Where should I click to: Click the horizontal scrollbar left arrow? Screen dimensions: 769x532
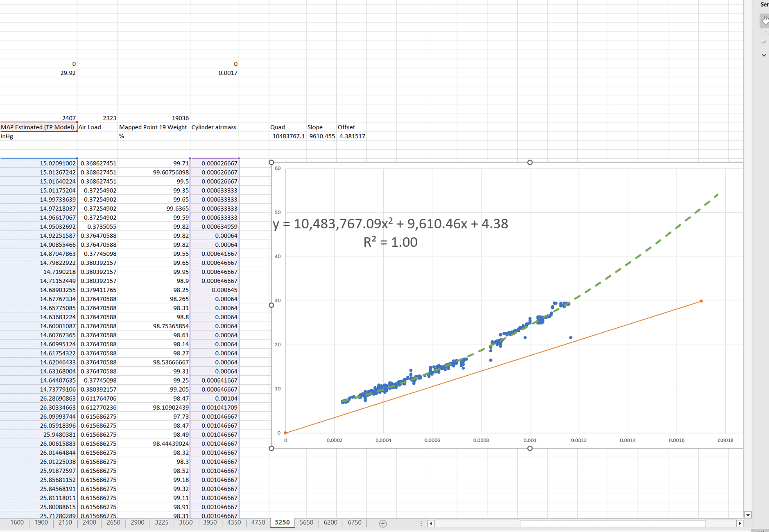(x=431, y=523)
